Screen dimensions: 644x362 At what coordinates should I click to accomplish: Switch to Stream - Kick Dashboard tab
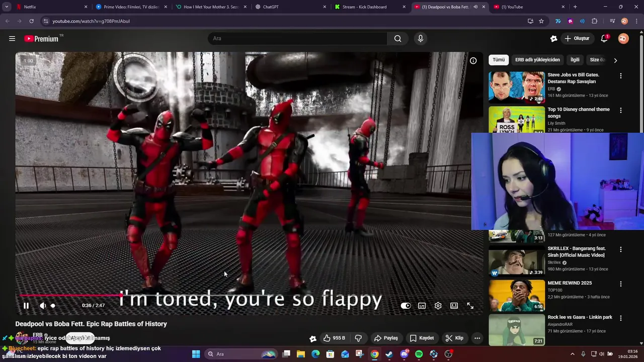click(370, 7)
